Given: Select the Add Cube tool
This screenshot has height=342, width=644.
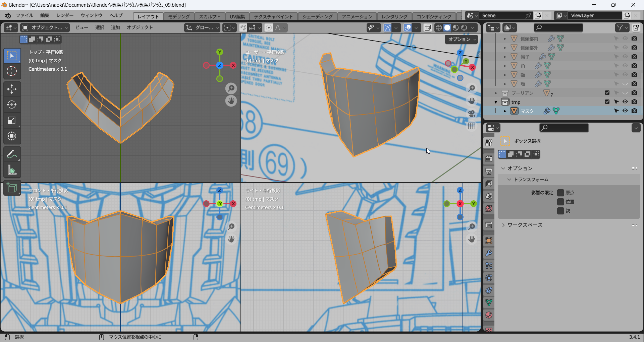Looking at the screenshot, I should click(12, 188).
